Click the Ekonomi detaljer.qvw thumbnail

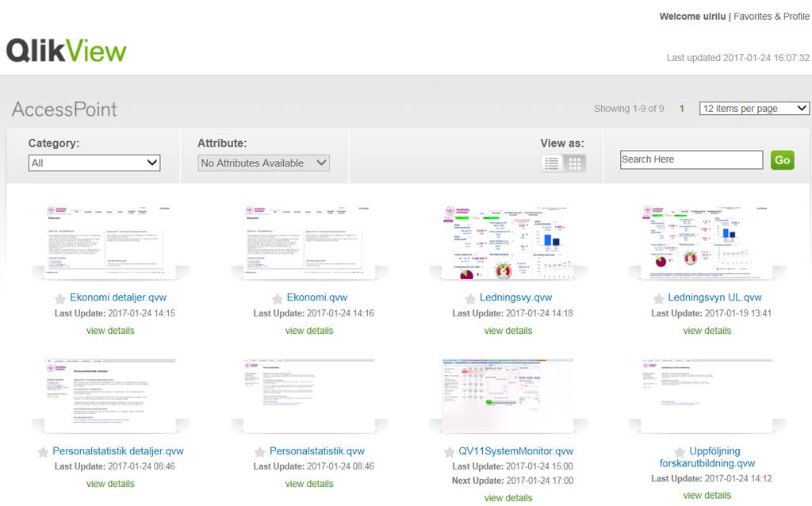click(110, 241)
